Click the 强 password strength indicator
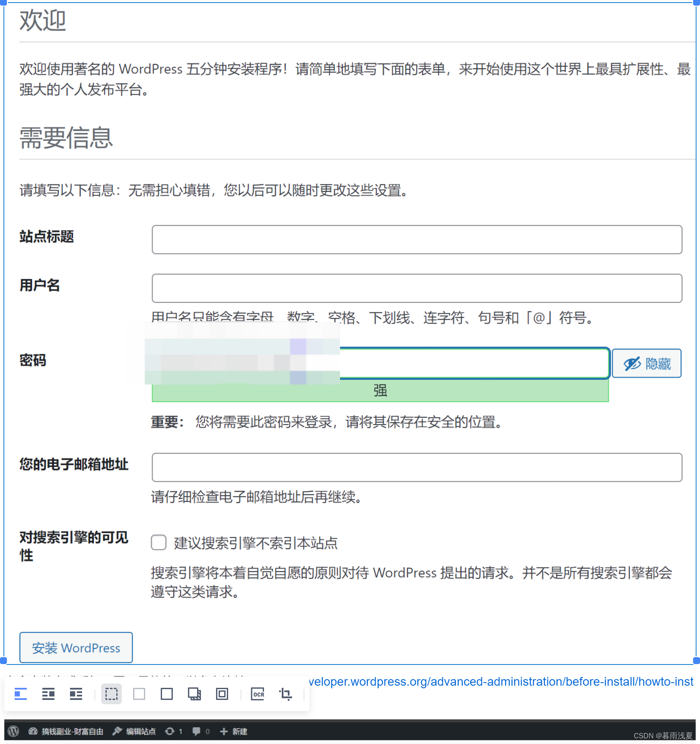 (380, 391)
